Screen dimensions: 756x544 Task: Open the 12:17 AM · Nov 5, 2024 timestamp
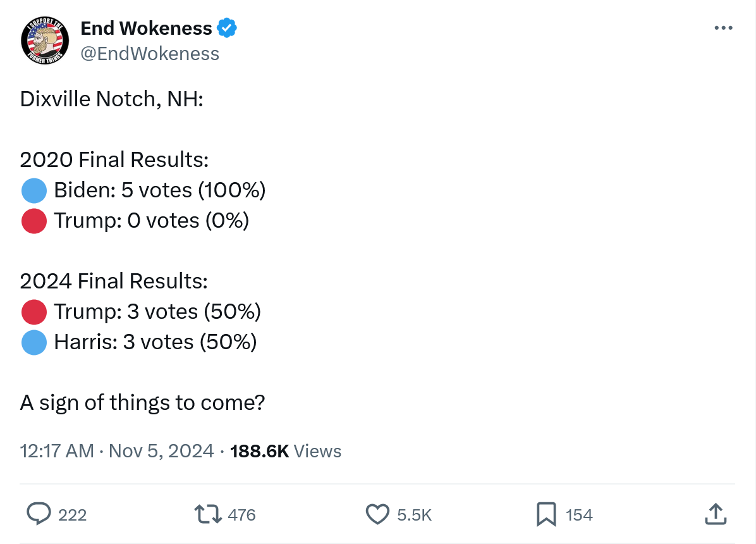pos(117,451)
